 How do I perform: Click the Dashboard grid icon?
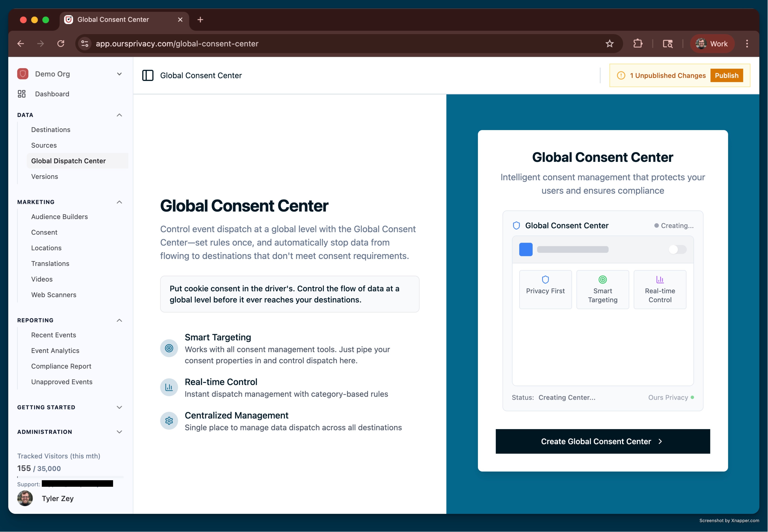click(x=22, y=94)
